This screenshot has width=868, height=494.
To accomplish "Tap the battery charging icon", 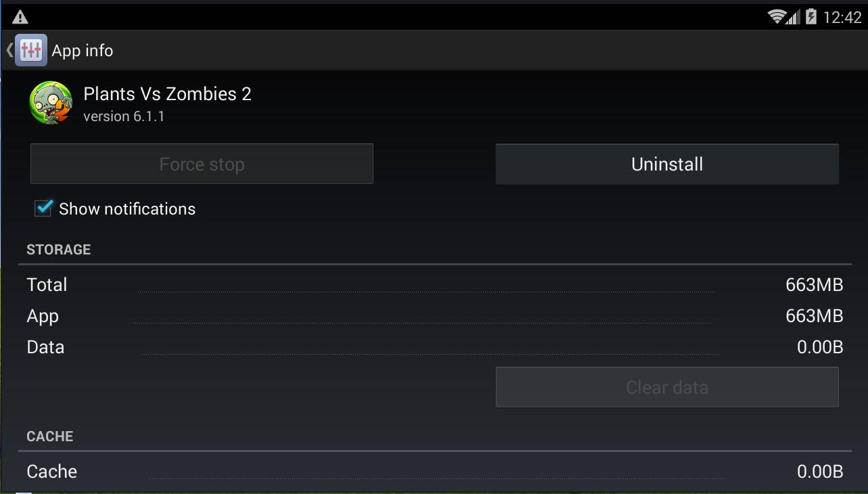I will (811, 17).
